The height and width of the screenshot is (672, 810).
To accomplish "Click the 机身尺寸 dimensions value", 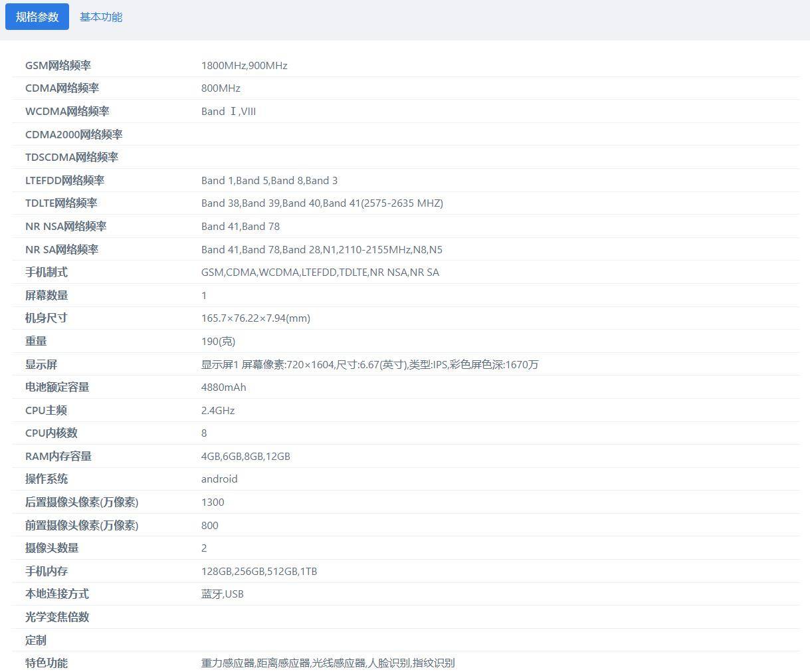I will 255,318.
